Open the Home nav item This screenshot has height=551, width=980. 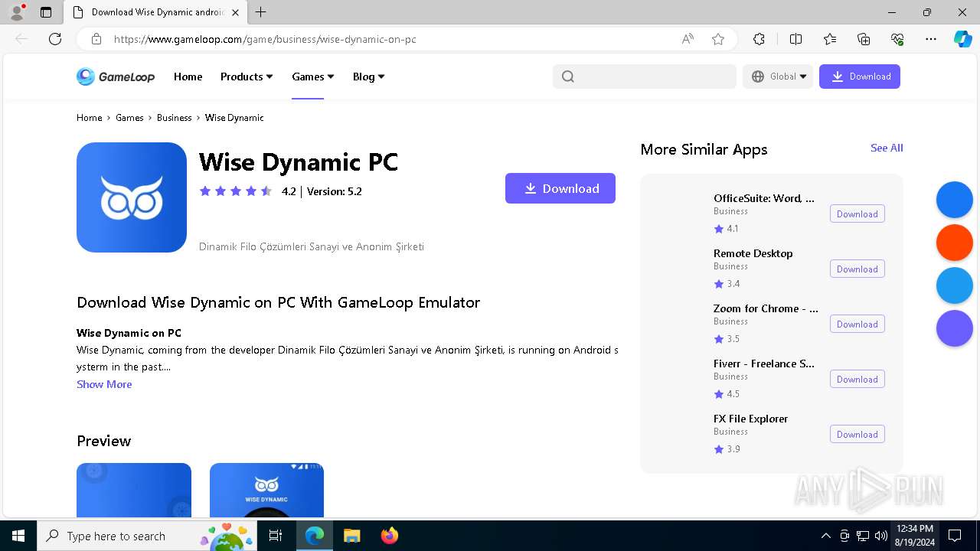click(x=188, y=77)
